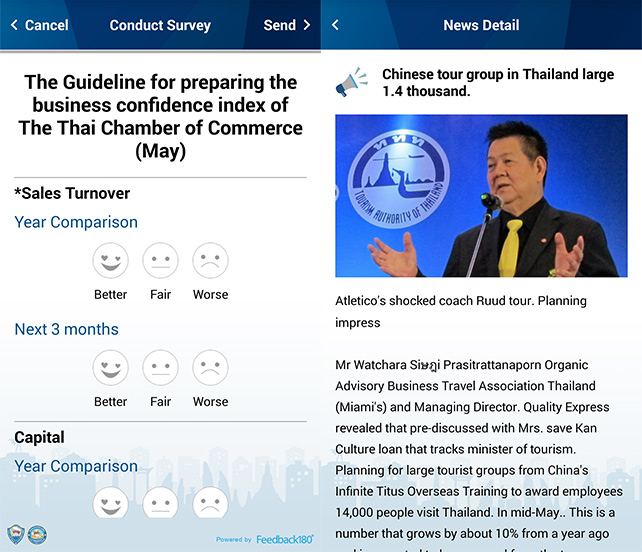Image resolution: width=642 pixels, height=552 pixels.
Task: Tap the megaphone icon beside the headline
Action: click(x=352, y=83)
